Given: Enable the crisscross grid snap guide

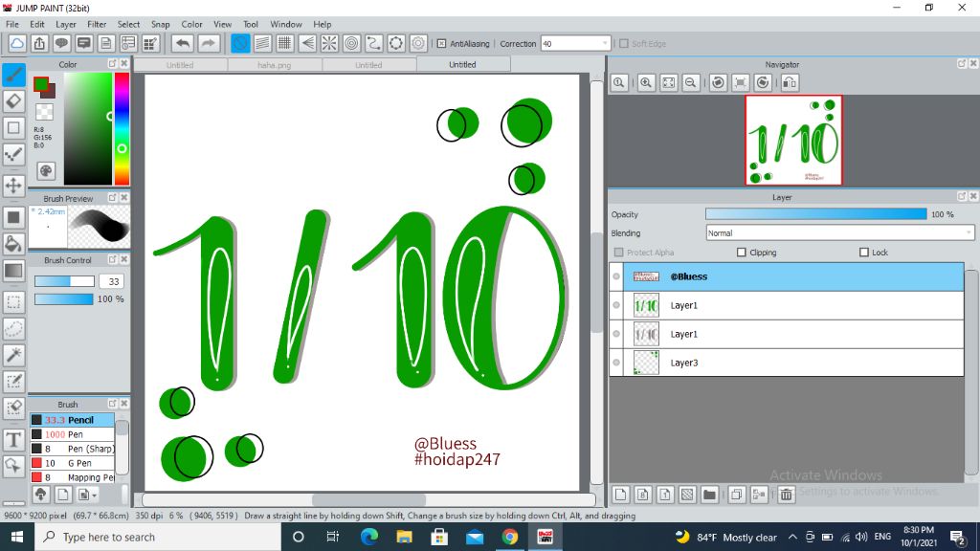Looking at the screenshot, I should pyautogui.click(x=284, y=43).
